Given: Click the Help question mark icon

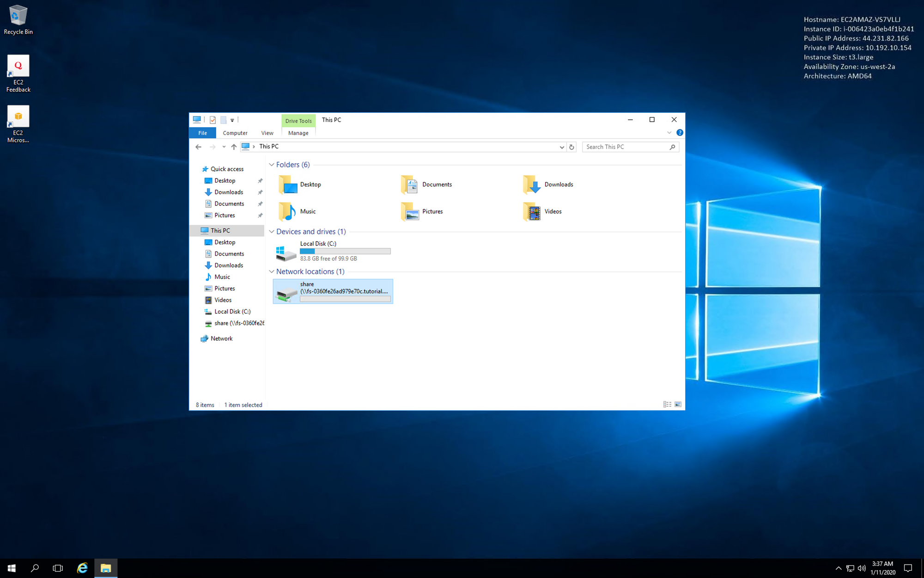Looking at the screenshot, I should 680,133.
